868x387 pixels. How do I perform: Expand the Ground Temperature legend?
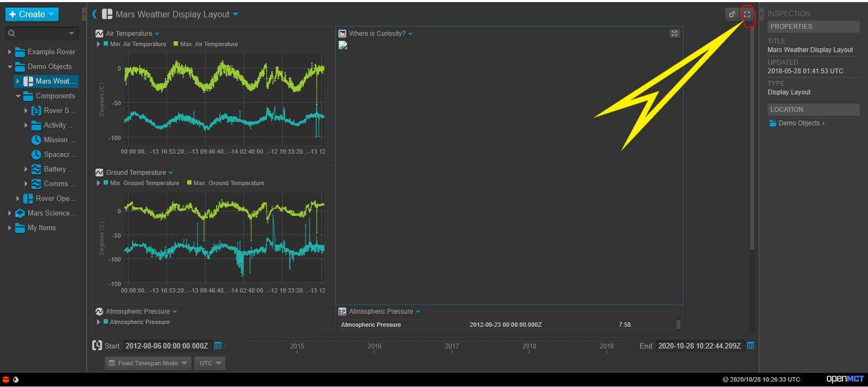pyautogui.click(x=98, y=183)
